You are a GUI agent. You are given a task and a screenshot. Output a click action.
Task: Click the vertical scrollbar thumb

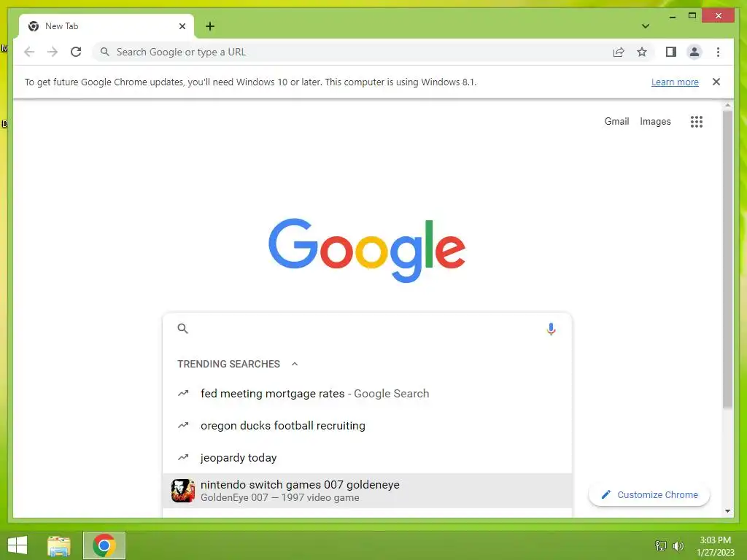click(x=727, y=260)
